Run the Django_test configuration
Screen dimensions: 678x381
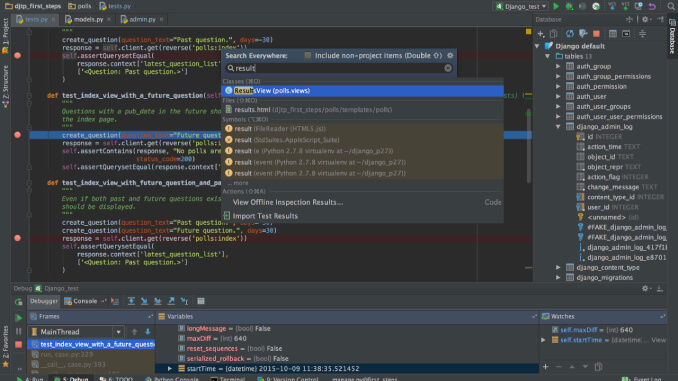pyautogui.click(x=556, y=6)
